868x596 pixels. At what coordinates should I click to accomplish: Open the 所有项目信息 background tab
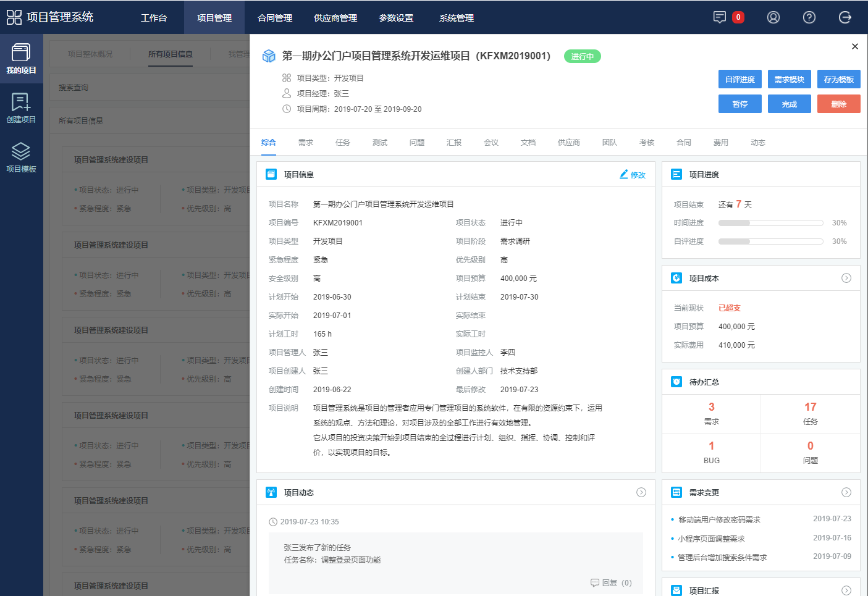pyautogui.click(x=171, y=54)
